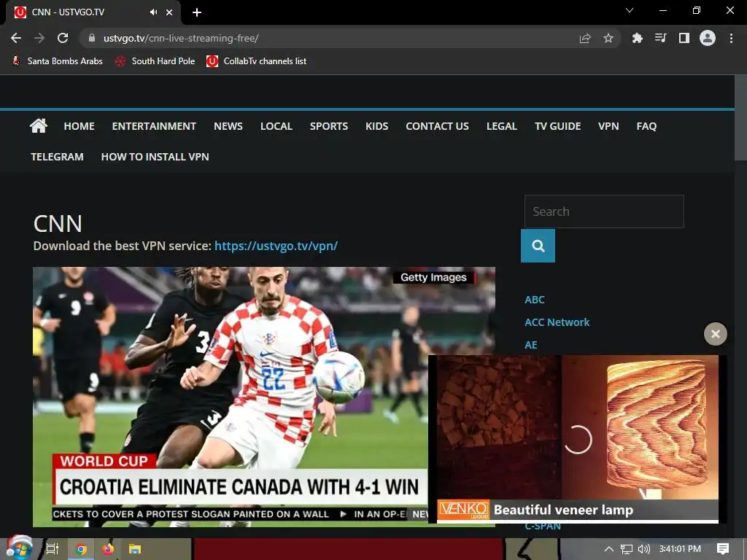Follow the https://ustvgo.tv/vpn/ link
Viewport: 747px width, 560px height.
(276, 246)
